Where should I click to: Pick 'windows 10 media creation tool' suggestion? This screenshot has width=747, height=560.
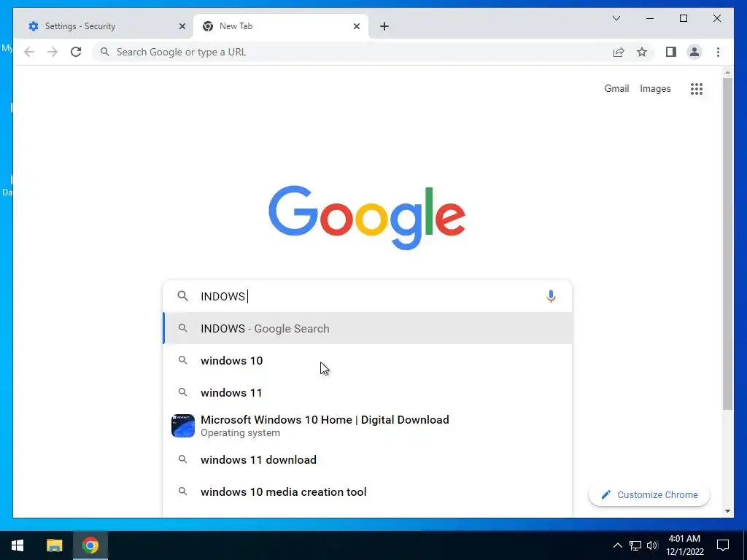(368, 492)
